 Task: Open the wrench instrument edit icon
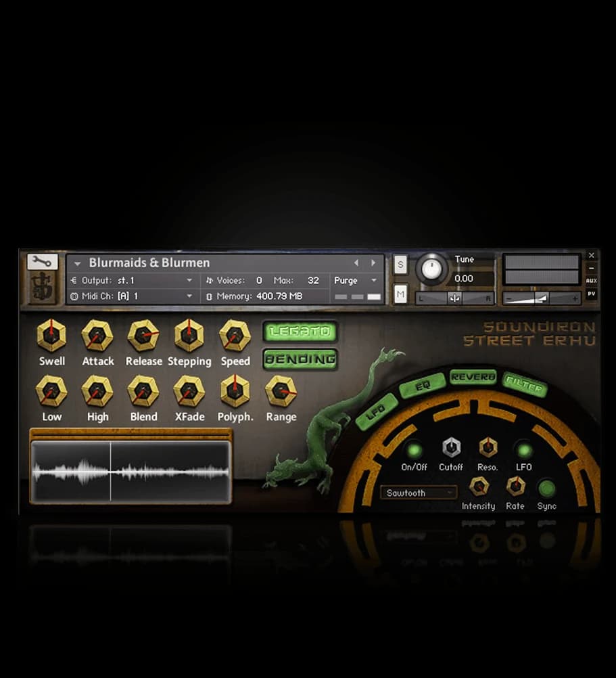[42, 261]
